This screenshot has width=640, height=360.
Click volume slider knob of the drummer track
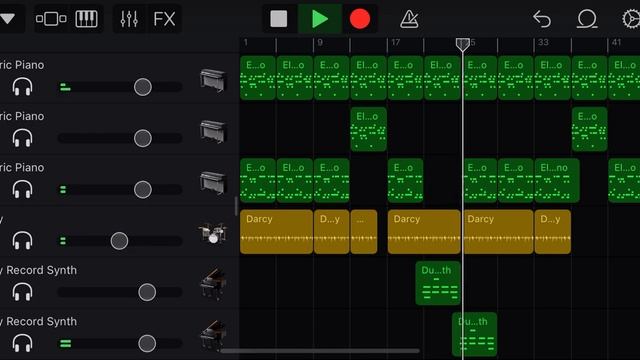[119, 241]
